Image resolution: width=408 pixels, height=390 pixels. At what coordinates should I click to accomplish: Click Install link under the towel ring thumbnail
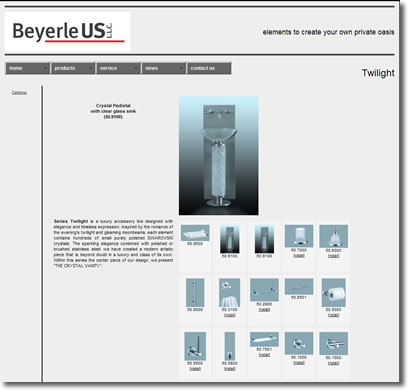[x=229, y=315]
